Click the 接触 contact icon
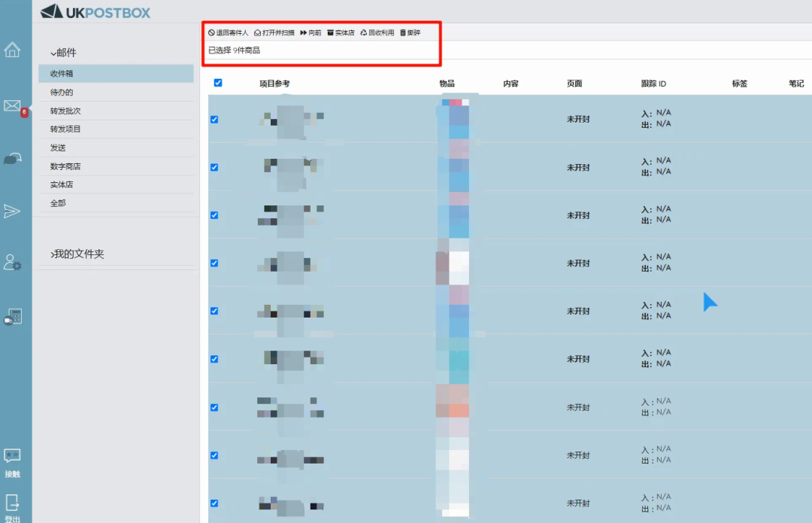812x523 pixels. point(12,456)
